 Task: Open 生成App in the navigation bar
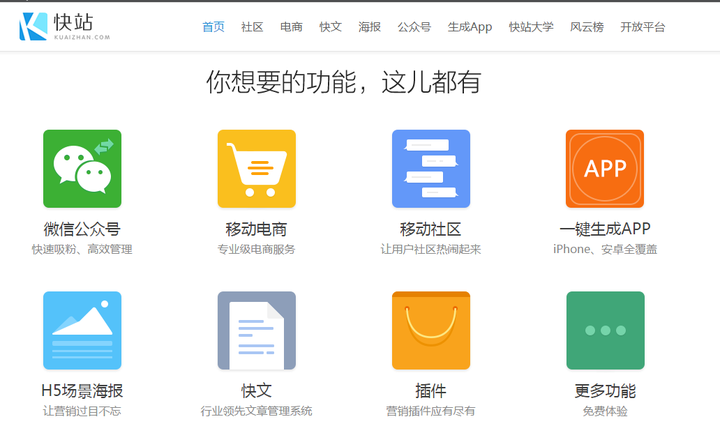(470, 27)
